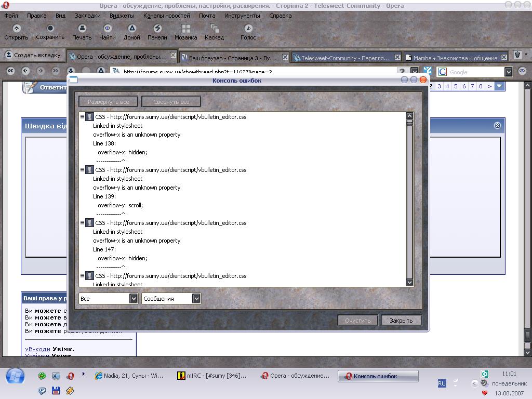Screen dimensions: 532x399
Task: Click the Закрыть button in error console
Action: 401,321
